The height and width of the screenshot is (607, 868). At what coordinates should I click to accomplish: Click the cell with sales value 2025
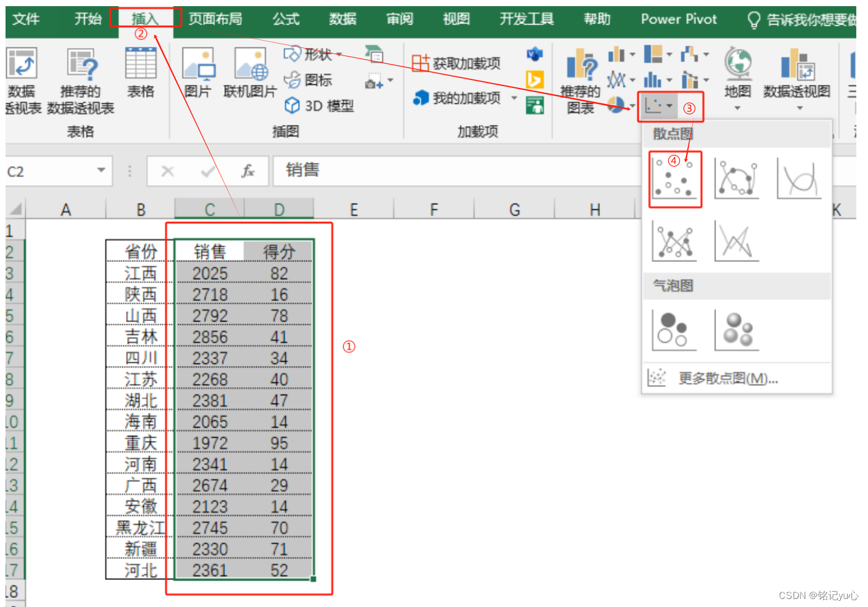click(210, 273)
